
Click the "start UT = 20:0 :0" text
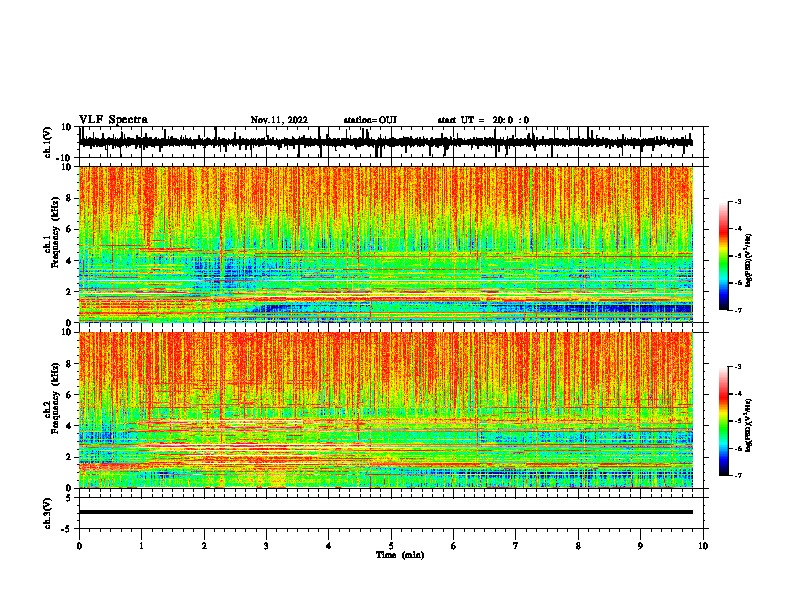[483, 120]
